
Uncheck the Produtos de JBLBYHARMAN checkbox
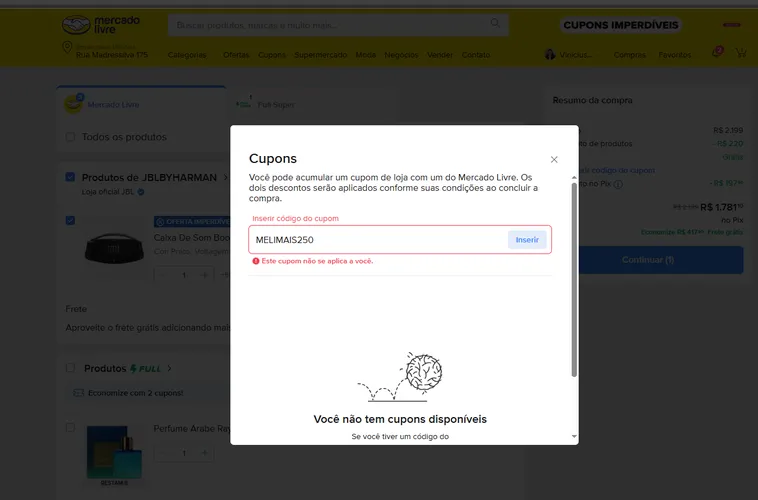(x=70, y=177)
